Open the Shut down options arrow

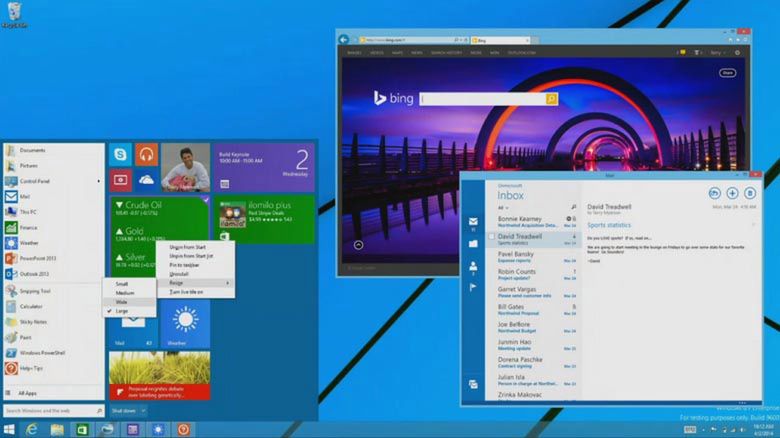point(143,411)
